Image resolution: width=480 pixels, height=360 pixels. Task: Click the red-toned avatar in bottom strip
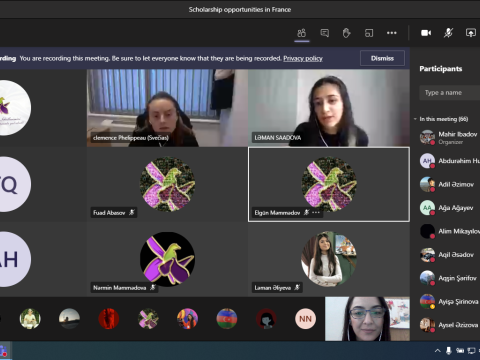click(x=109, y=319)
